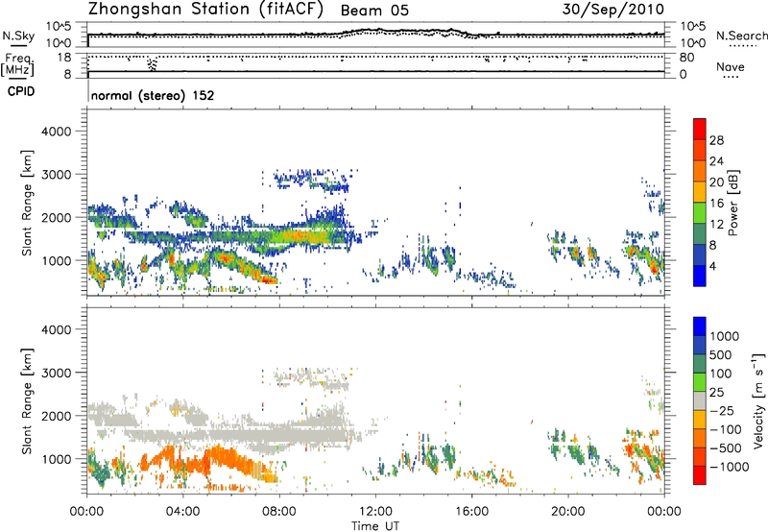Viewport: 768px width, 532px height.
Task: Click the '18' tick on the frequency axis
Action: (x=64, y=58)
